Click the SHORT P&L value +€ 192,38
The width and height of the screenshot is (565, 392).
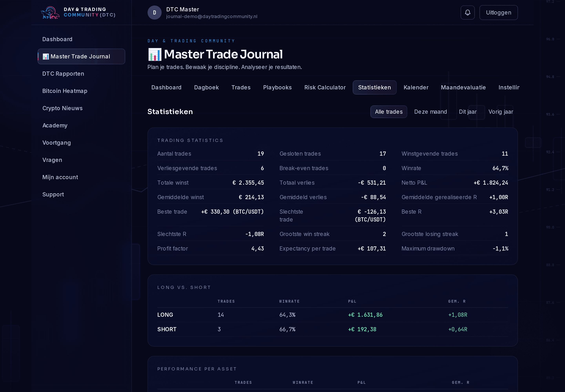tap(362, 329)
